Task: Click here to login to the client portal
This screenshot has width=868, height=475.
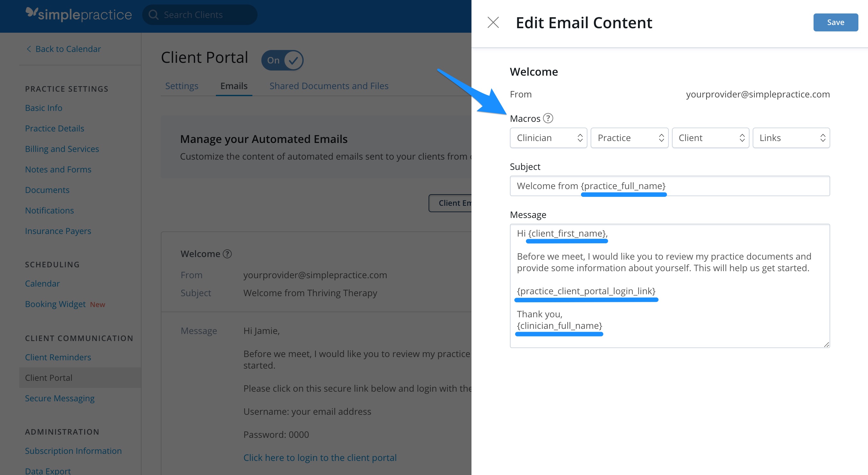Action: pos(320,457)
